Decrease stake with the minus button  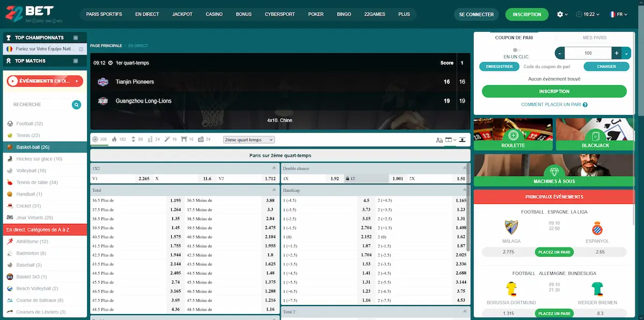560,53
